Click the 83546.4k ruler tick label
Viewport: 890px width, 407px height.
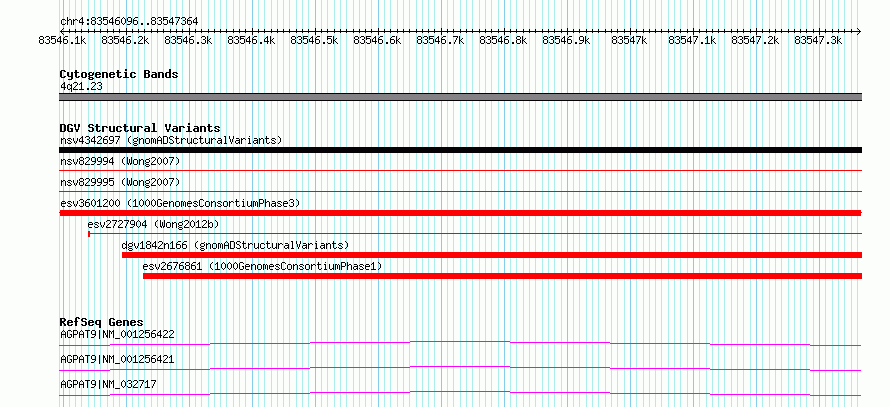pos(251,40)
